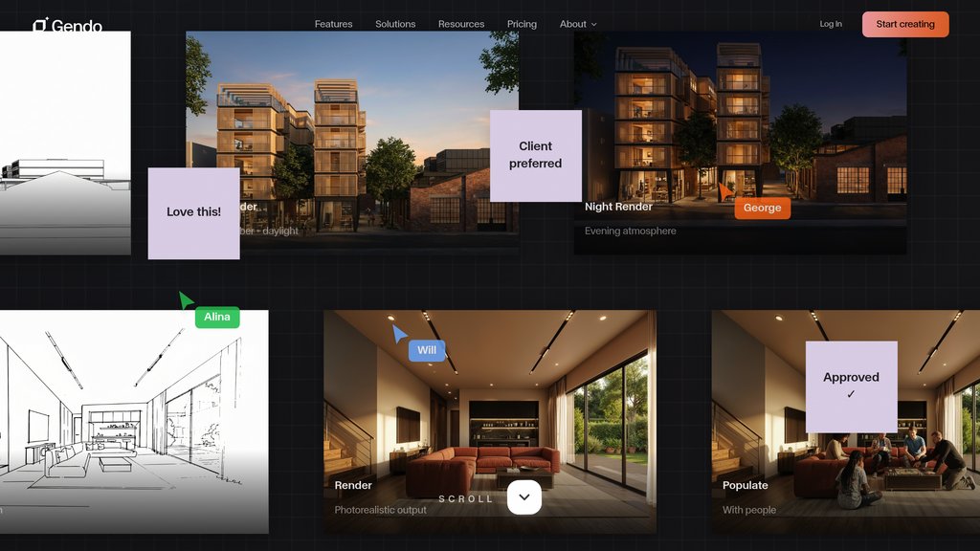
Task: Go to the Resources page
Action: (x=461, y=24)
